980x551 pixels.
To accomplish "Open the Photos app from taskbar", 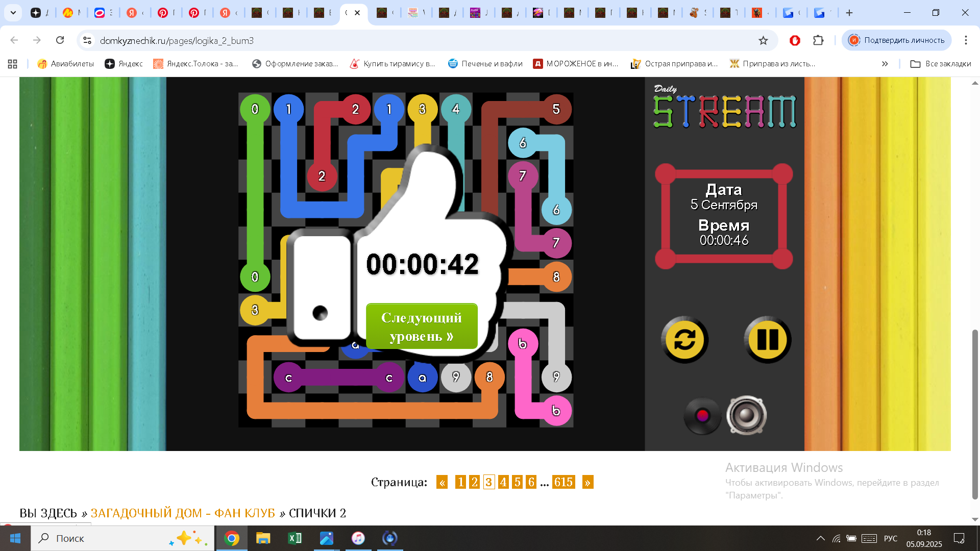I will pos(327,538).
